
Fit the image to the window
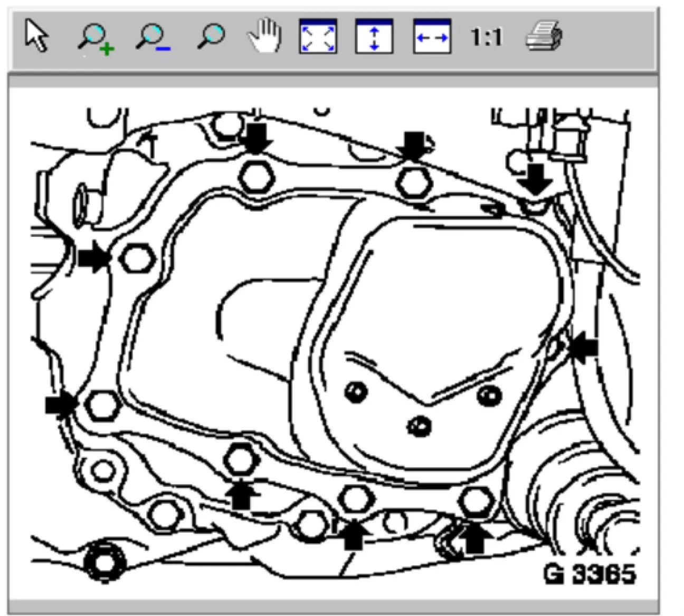point(318,36)
